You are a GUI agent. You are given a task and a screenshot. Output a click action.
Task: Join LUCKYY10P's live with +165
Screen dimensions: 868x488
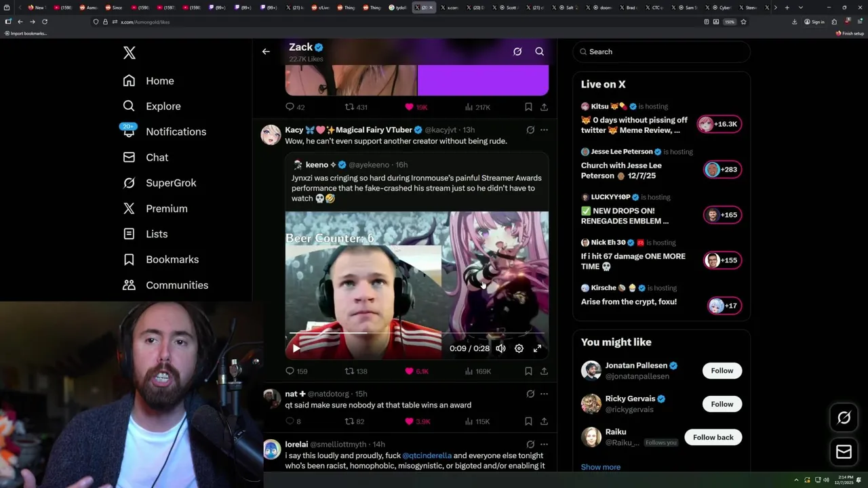click(723, 215)
